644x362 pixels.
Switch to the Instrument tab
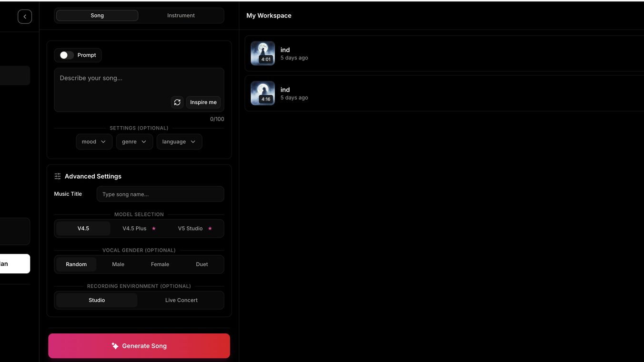point(181,15)
